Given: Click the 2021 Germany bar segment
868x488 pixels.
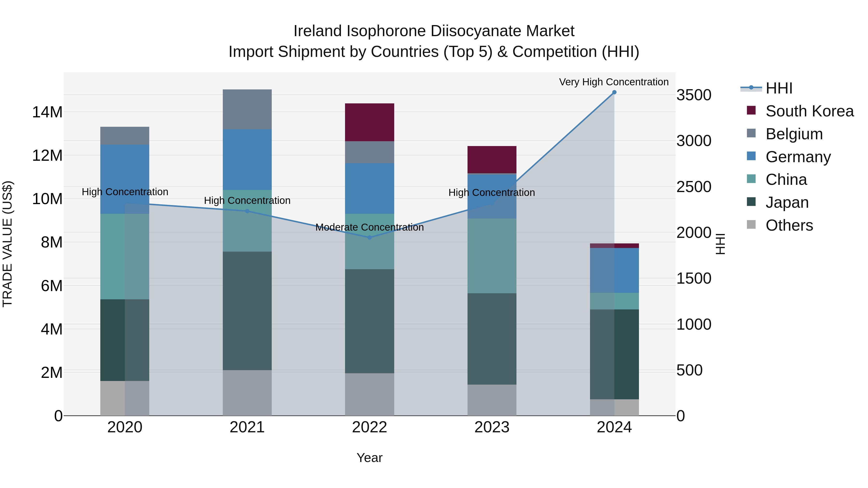Looking at the screenshot, I should coord(247,160).
